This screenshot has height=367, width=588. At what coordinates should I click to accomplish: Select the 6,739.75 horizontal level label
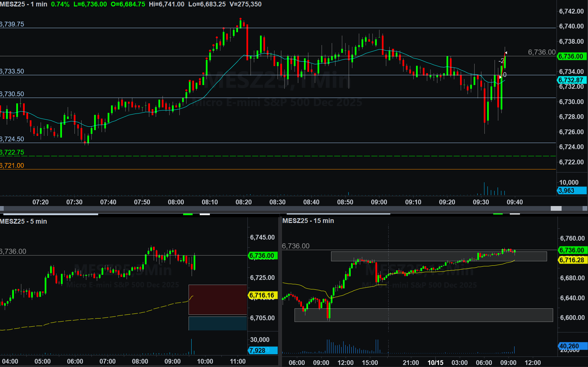tap(12, 24)
